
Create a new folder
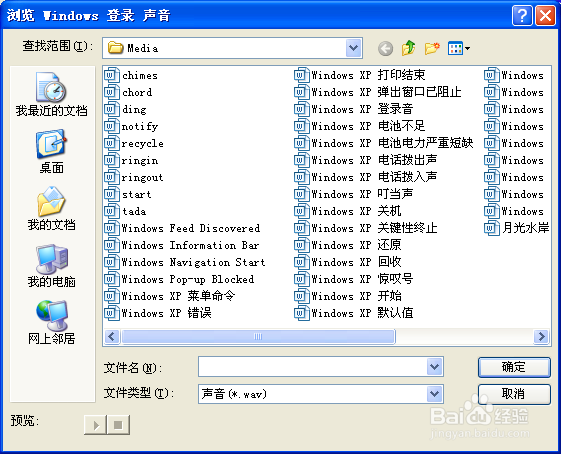point(432,48)
